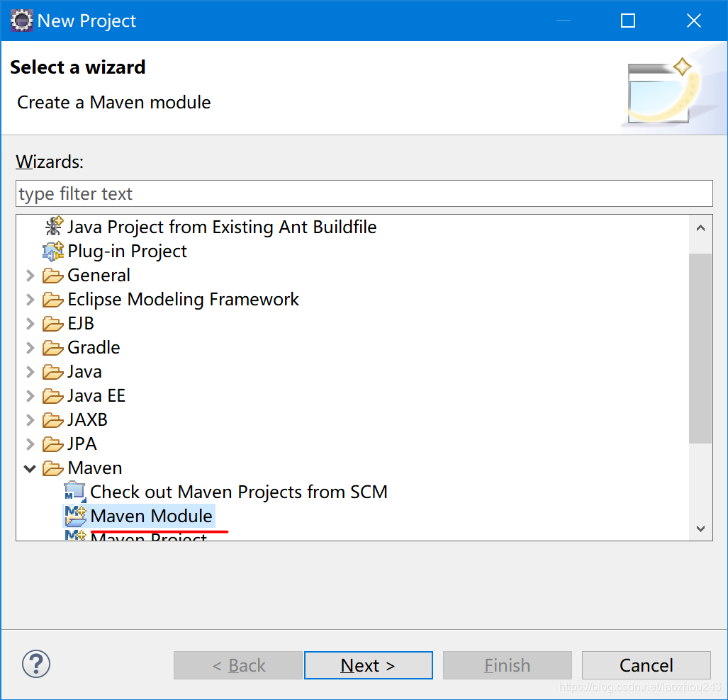Image resolution: width=728 pixels, height=700 pixels.
Task: Click the type filter text field
Action: point(364,193)
